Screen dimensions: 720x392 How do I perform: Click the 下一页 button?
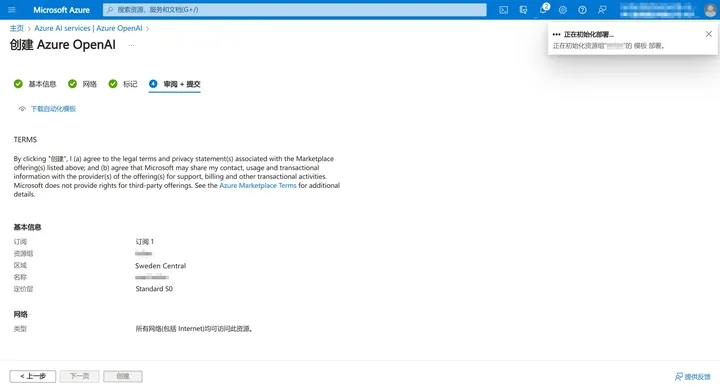coord(79,376)
